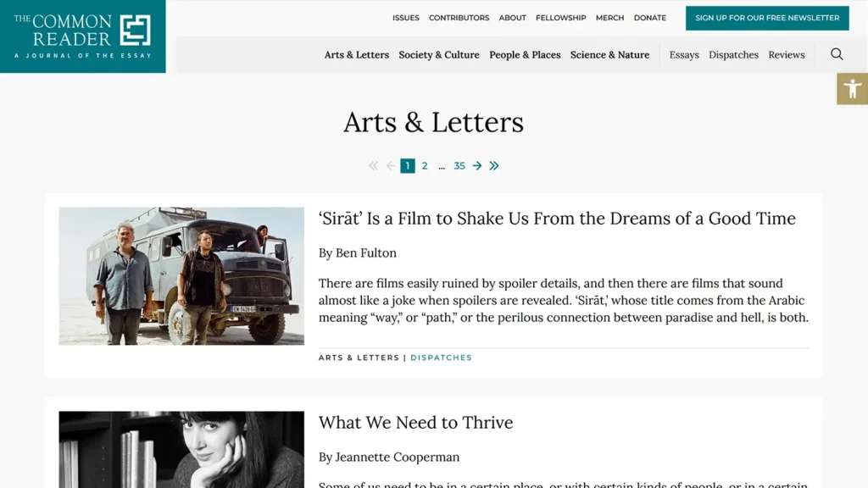
Task: Open the accessibility tools widget
Action: [x=853, y=87]
